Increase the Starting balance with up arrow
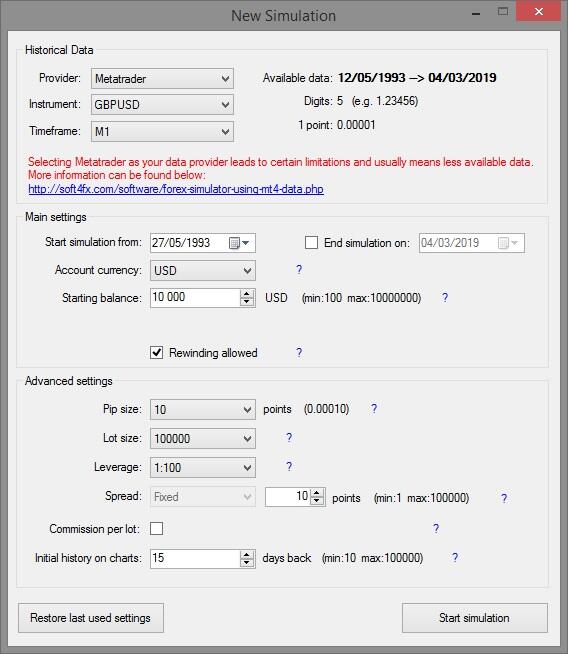 click(x=247, y=294)
